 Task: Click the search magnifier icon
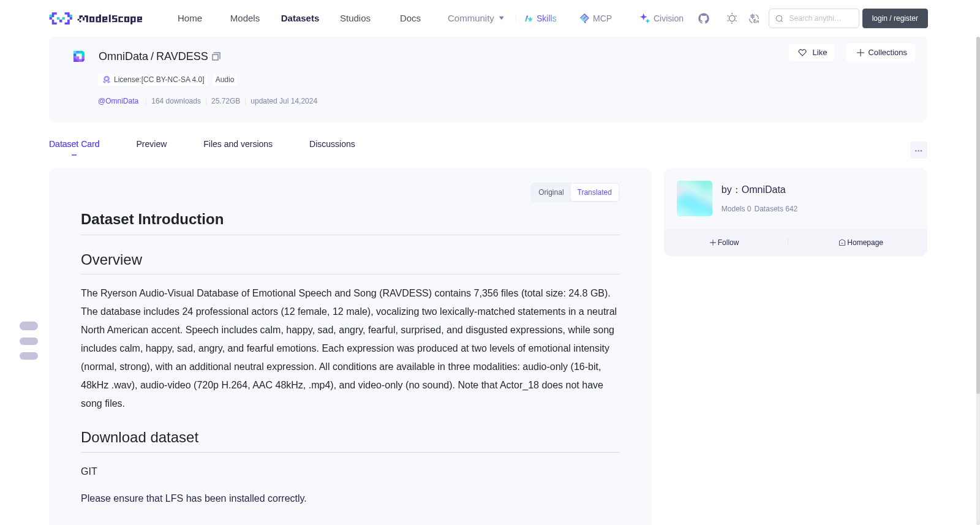779,18
